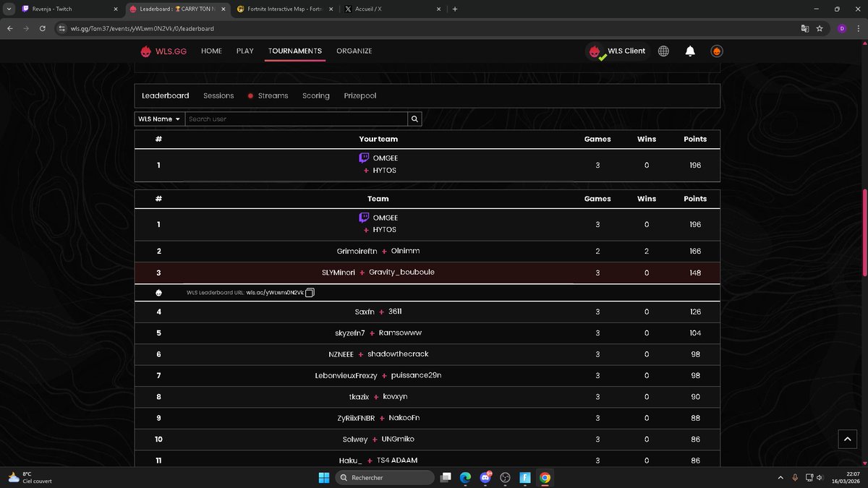Viewport: 868px width, 488px height.
Task: Open the tab search chevron
Action: click(9, 9)
